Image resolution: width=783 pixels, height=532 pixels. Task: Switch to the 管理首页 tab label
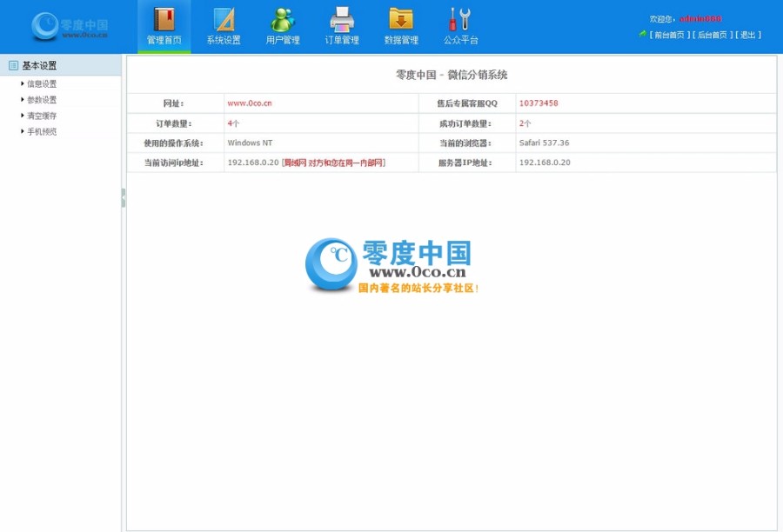pos(164,40)
